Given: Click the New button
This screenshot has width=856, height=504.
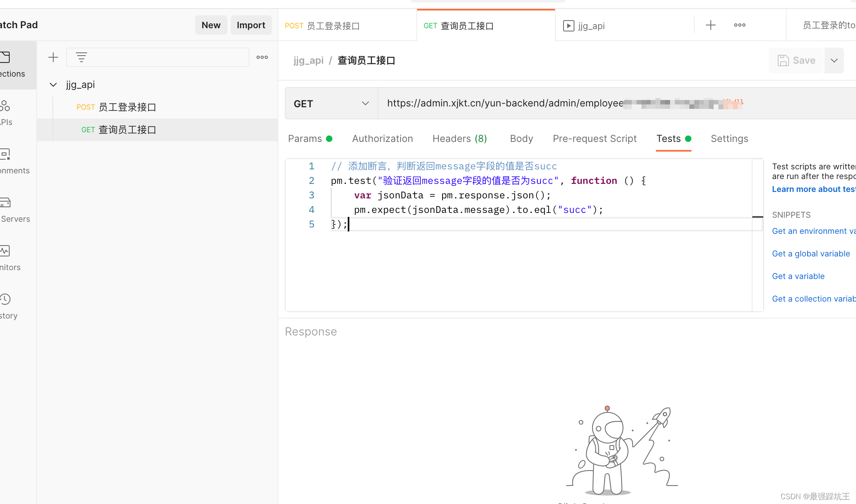Looking at the screenshot, I should point(211,25).
